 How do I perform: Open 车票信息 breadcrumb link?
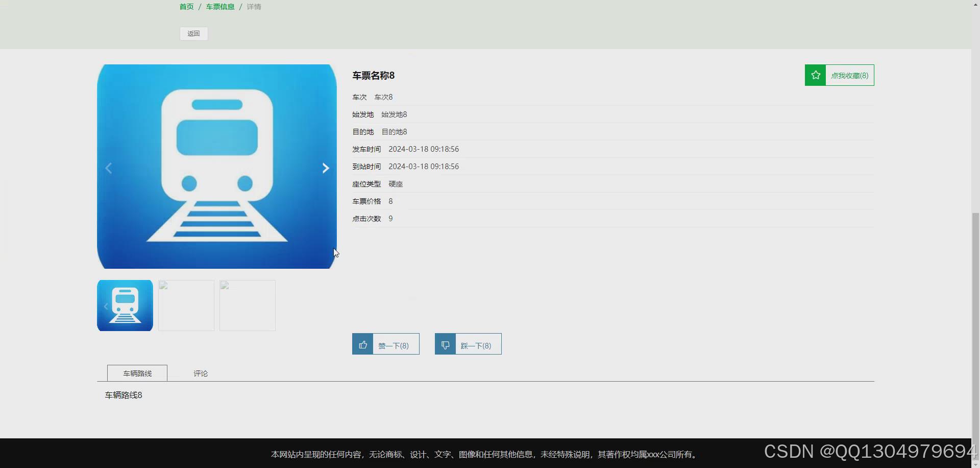coord(220,7)
